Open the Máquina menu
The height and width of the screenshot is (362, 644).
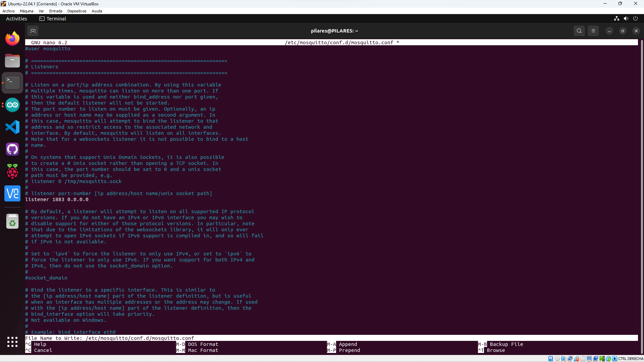coord(26,11)
